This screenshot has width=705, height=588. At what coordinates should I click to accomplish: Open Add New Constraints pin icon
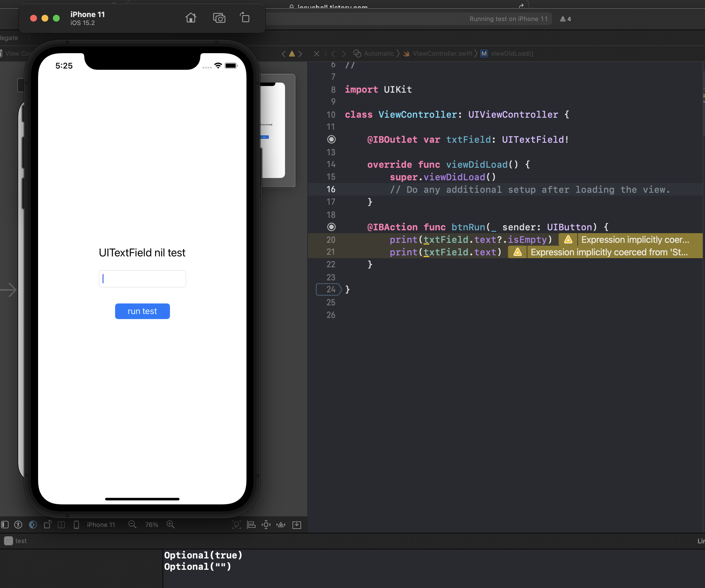click(266, 525)
